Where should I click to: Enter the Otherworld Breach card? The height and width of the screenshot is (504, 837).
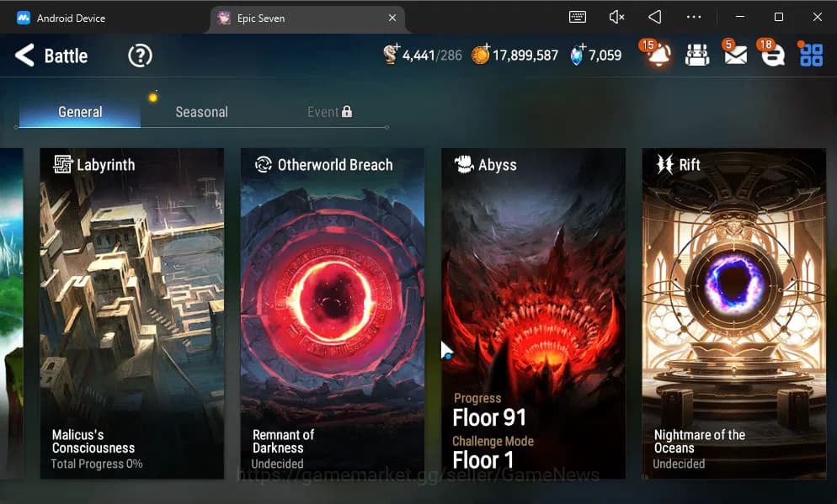[x=333, y=313]
